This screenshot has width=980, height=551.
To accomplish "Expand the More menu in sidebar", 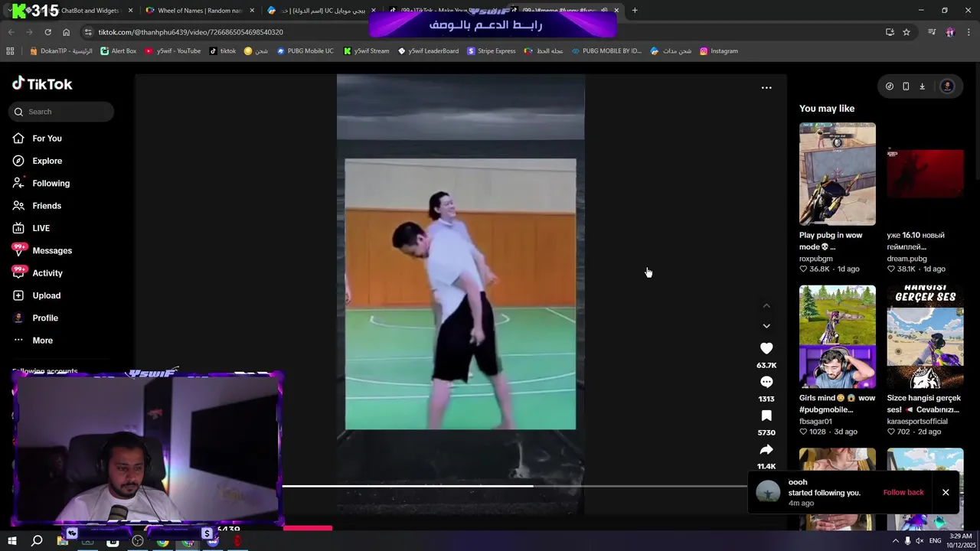I will coord(42,341).
